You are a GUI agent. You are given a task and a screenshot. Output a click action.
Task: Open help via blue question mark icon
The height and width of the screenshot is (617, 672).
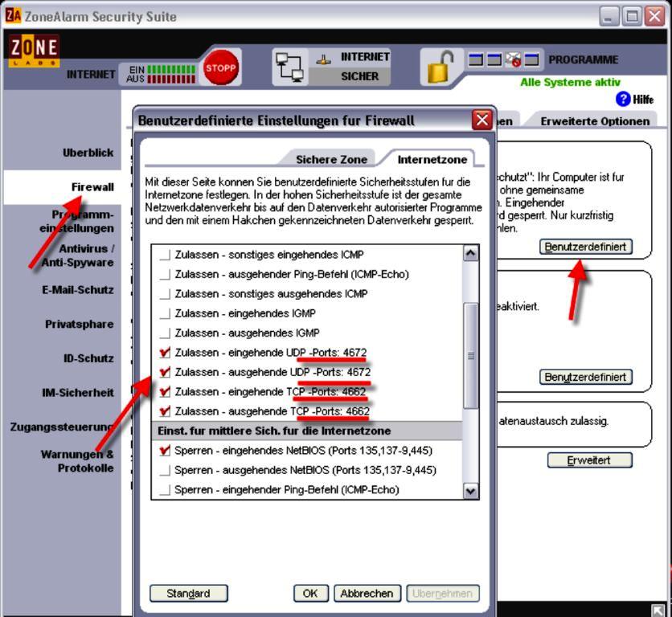point(623,99)
